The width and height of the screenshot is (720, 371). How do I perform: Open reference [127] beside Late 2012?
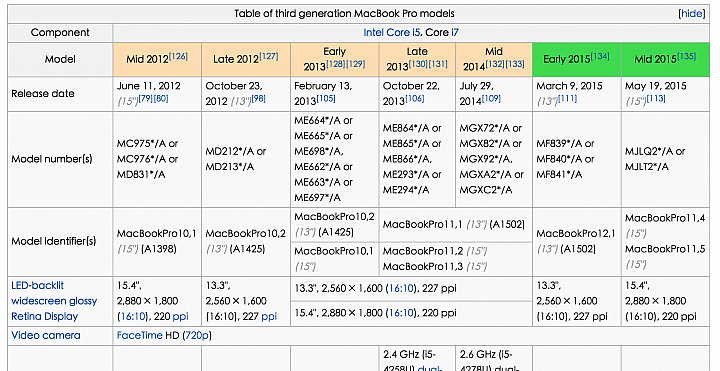click(269, 56)
